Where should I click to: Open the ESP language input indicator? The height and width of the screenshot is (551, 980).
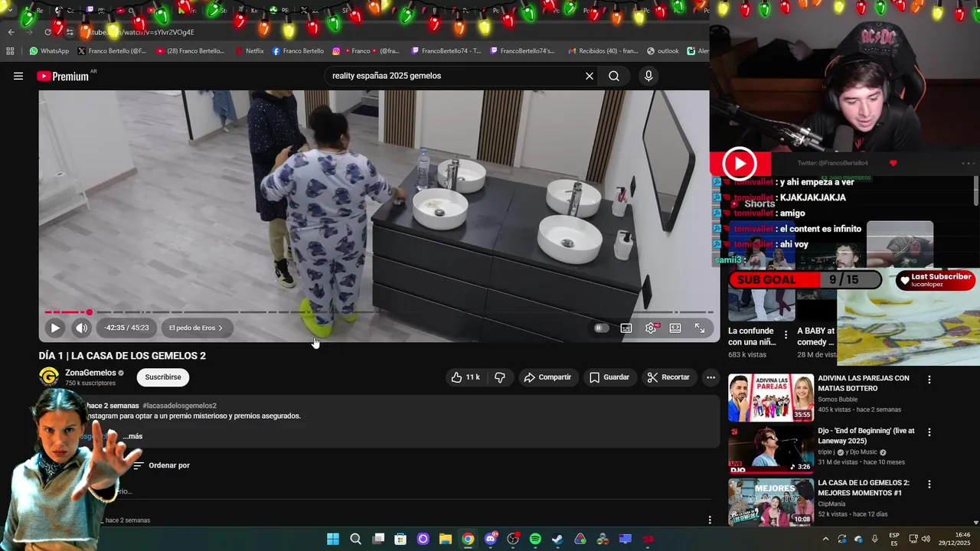coord(894,540)
